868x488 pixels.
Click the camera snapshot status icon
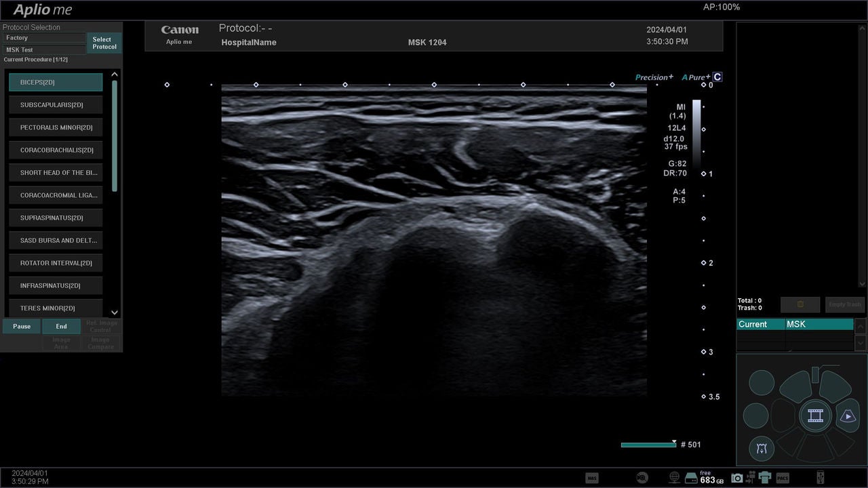pyautogui.click(x=737, y=478)
